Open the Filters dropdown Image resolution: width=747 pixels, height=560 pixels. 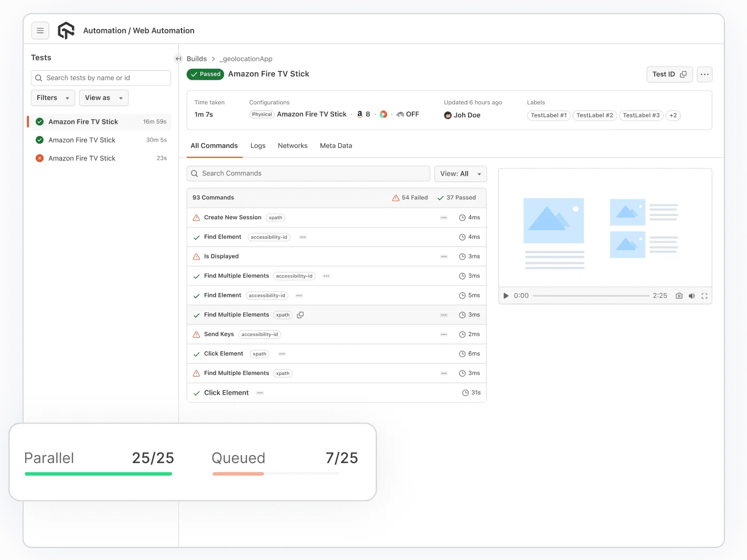click(52, 98)
